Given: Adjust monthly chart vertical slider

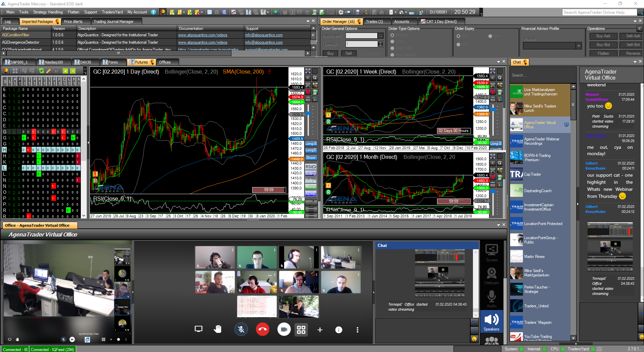Looking at the screenshot, I should [493, 191].
